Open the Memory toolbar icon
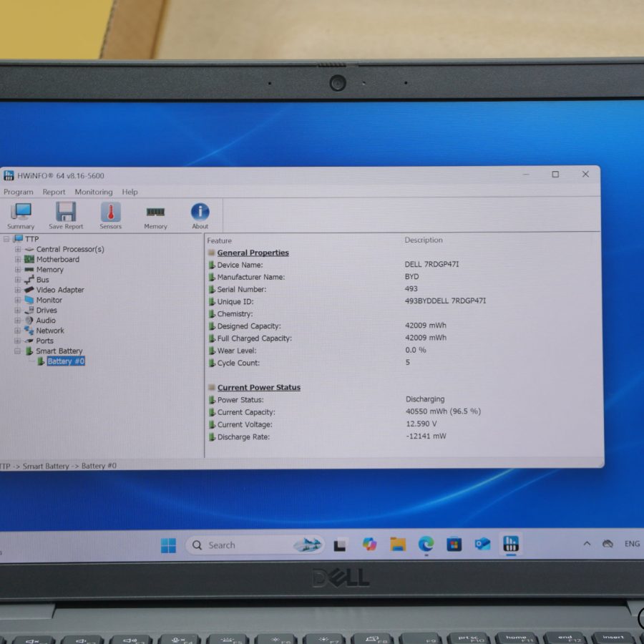 pyautogui.click(x=155, y=216)
